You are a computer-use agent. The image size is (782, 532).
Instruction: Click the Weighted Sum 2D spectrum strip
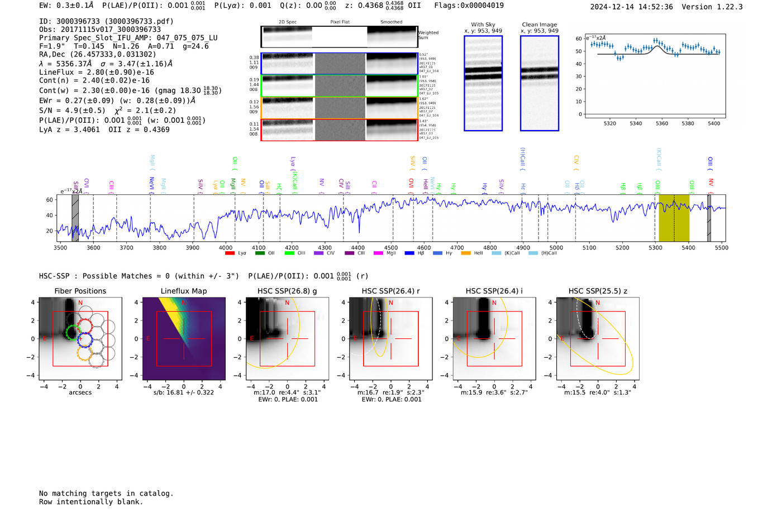pyautogui.click(x=339, y=37)
